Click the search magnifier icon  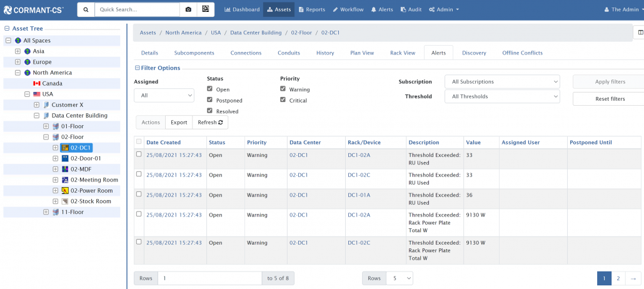86,10
